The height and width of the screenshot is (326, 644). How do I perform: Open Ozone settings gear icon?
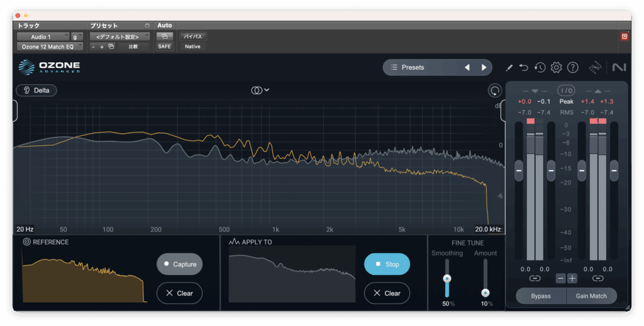point(556,67)
